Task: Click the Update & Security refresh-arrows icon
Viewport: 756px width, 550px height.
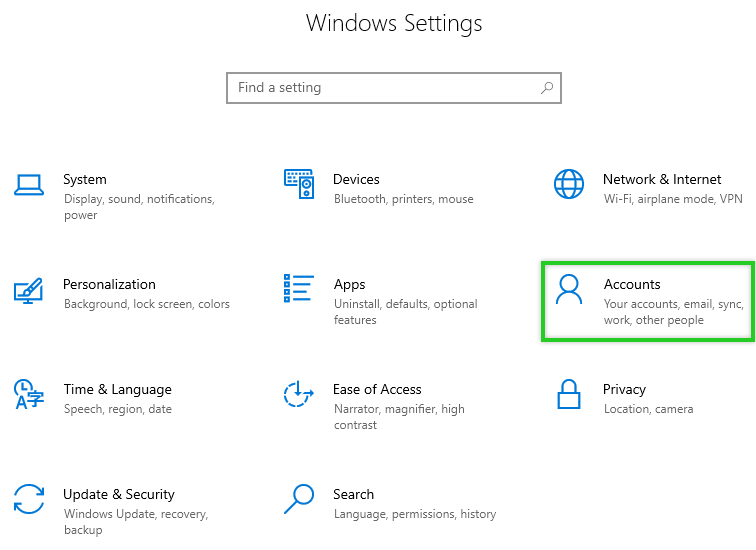Action: click(29, 499)
